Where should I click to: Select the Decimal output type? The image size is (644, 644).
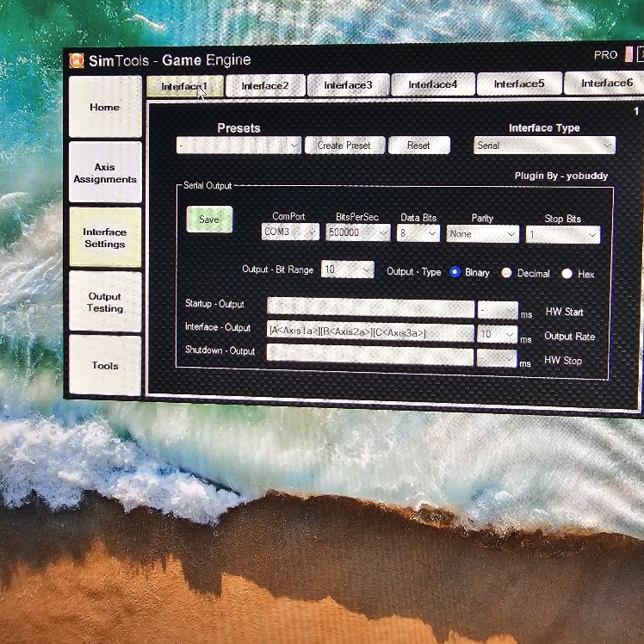coord(506,273)
